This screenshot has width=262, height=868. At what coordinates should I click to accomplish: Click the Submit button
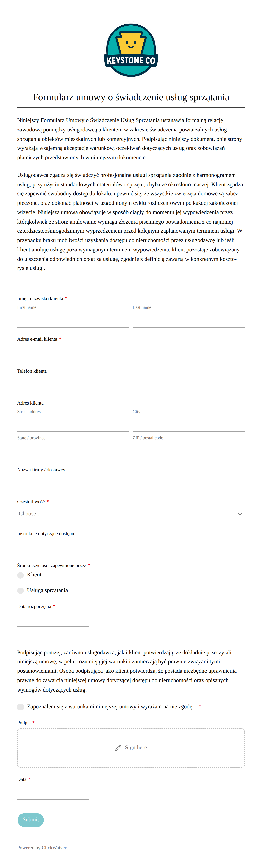tap(31, 819)
